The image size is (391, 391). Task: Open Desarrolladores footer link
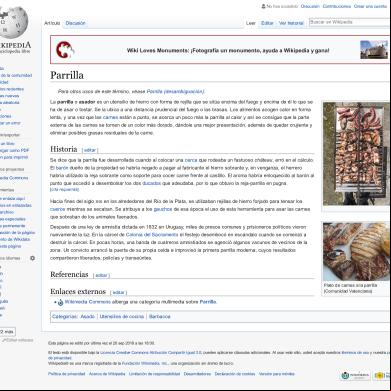pyautogui.click(x=197, y=374)
